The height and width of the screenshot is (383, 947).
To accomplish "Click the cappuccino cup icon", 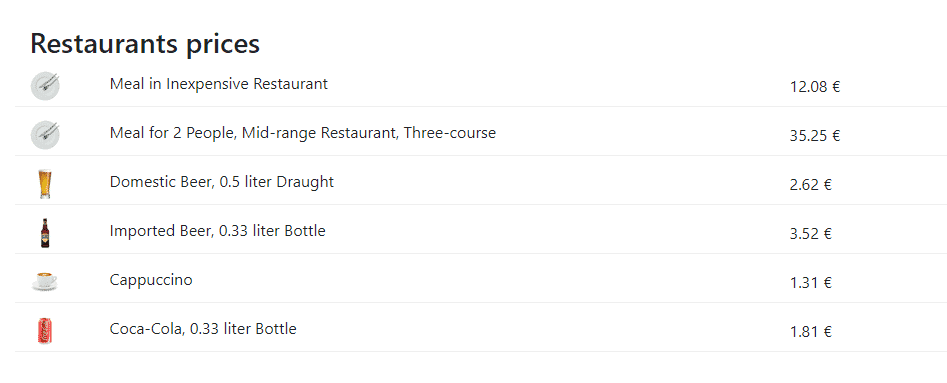I will (45, 282).
